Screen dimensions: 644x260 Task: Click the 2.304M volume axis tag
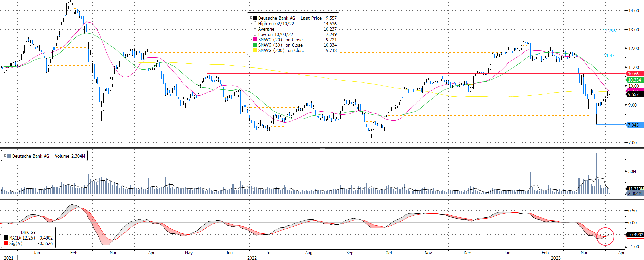point(635,193)
